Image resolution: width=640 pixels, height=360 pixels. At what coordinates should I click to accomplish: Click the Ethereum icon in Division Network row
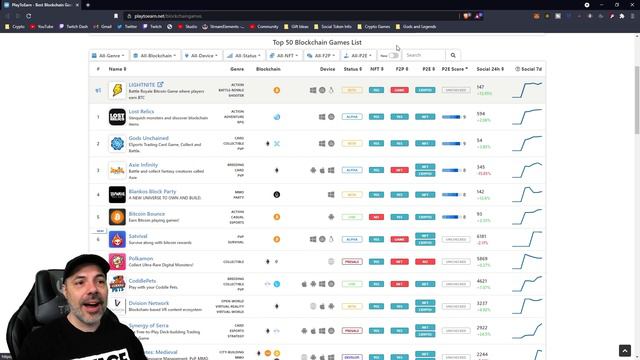tap(277, 306)
